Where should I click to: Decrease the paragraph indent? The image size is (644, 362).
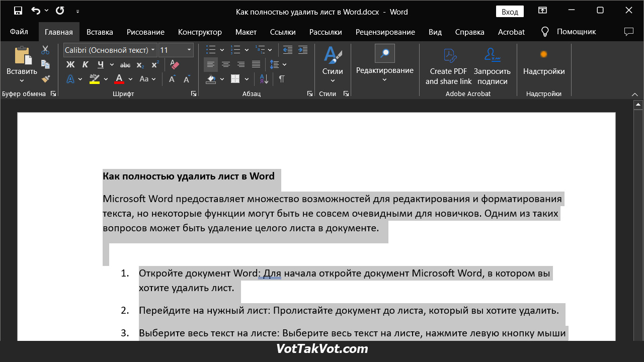pos(288,50)
